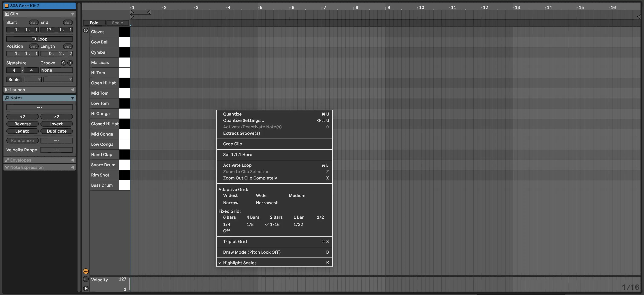Hot-swap a groove using the circular arrows icon
The image size is (644, 295).
[63, 63]
